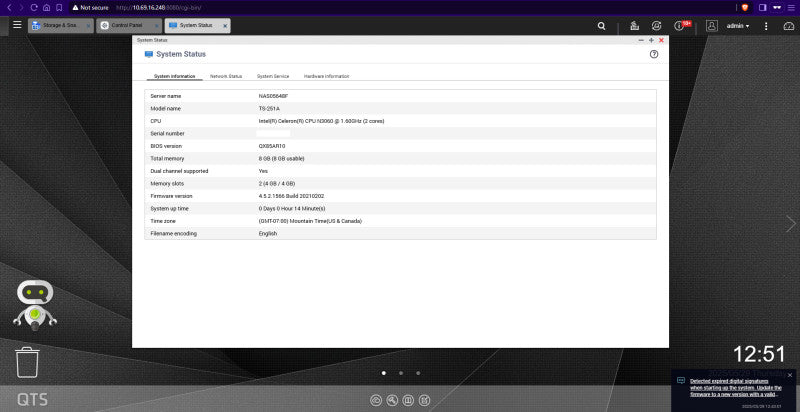Screen dimensions: 800x412
Task: Click the Filename encoding English value
Action: pyautogui.click(x=268, y=234)
